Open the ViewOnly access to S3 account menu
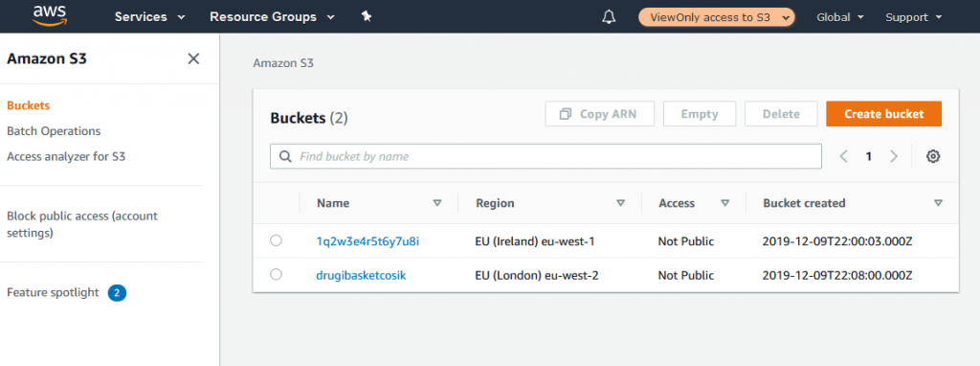 pos(716,17)
